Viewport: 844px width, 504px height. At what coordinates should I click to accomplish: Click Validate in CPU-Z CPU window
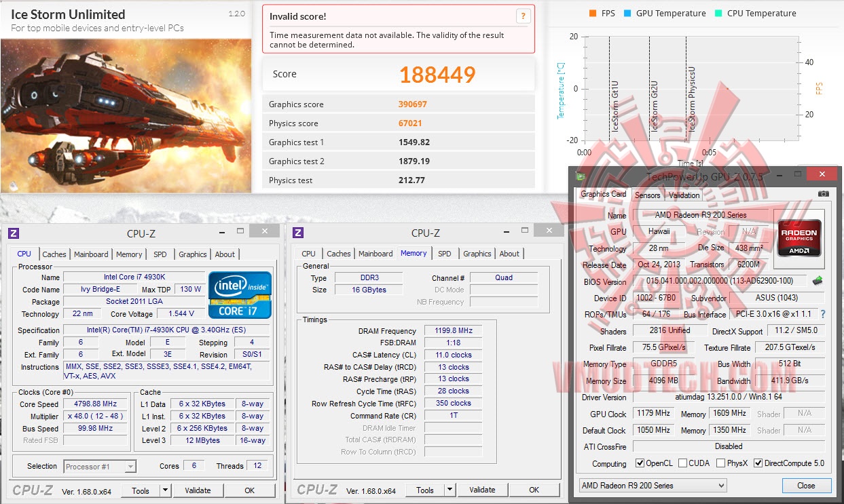pyautogui.click(x=198, y=490)
